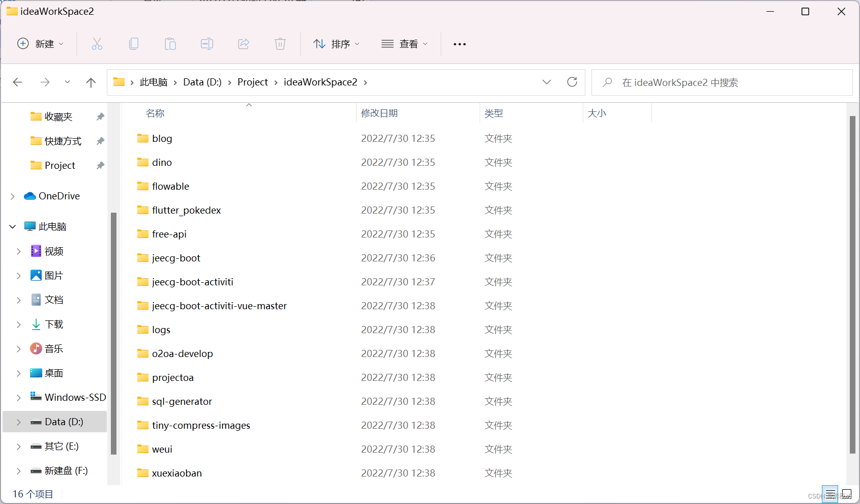Open the 新建 dropdown menu

tap(41, 44)
